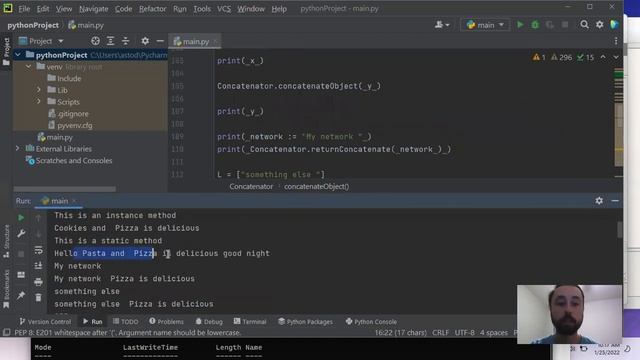The image size is (640, 360).
Task: Open Run panel settings gear
Action: click(599, 201)
